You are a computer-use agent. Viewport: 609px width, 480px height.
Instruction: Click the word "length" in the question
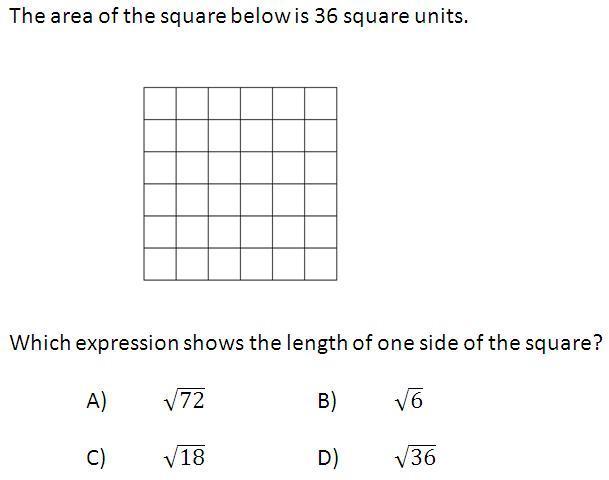click(x=314, y=342)
